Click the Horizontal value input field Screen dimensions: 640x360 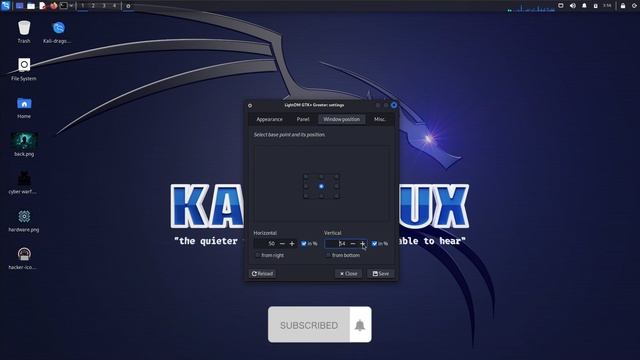coord(265,244)
